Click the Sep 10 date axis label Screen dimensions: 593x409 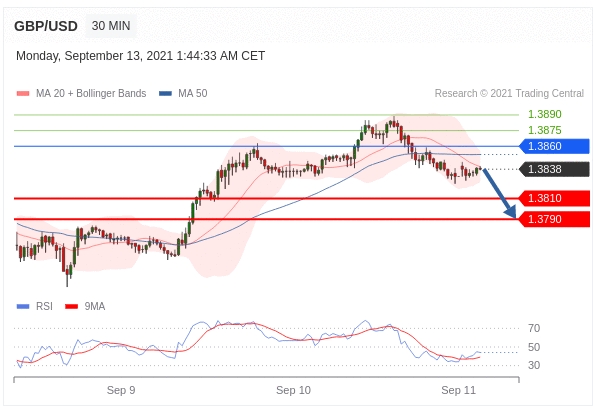[293, 390]
